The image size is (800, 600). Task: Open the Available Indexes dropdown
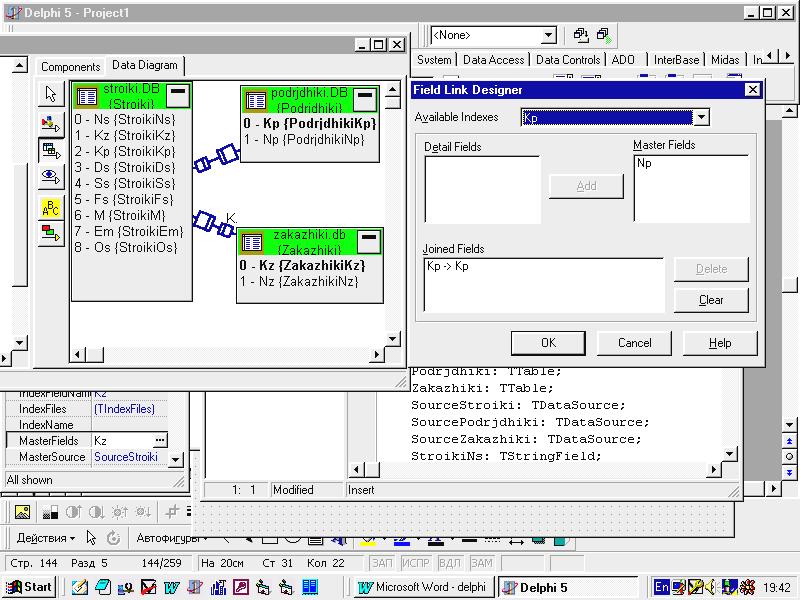tap(702, 117)
